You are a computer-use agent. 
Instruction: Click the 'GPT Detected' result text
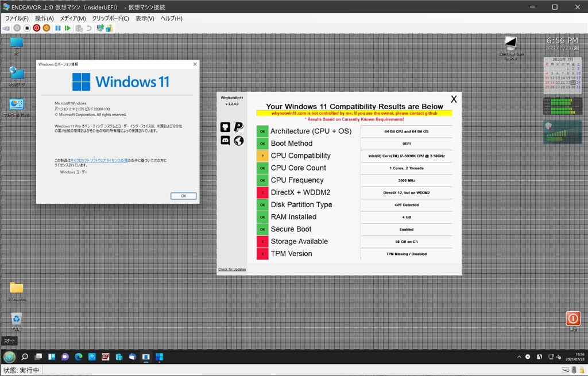coord(407,205)
